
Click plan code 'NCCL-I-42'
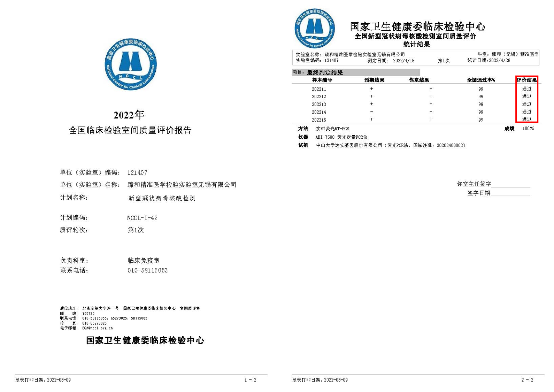coord(142,218)
